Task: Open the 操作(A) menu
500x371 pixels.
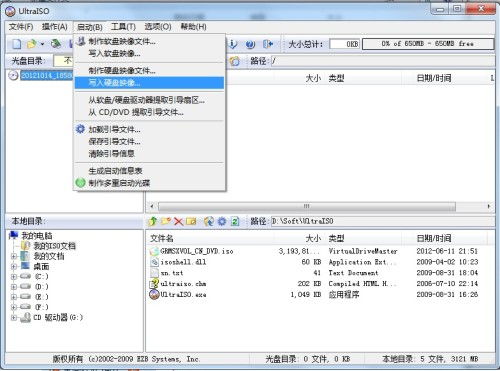Action: pos(55,27)
